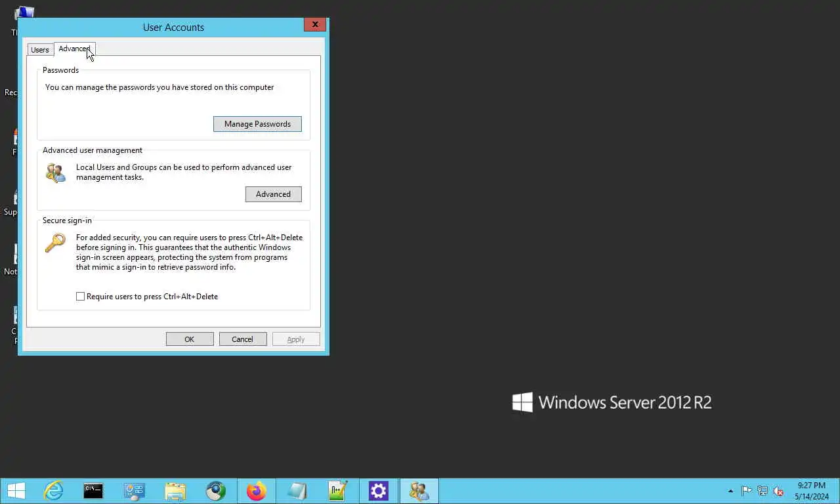Show hidden tray icons arrow
Screen dimensions: 840x504
point(730,491)
